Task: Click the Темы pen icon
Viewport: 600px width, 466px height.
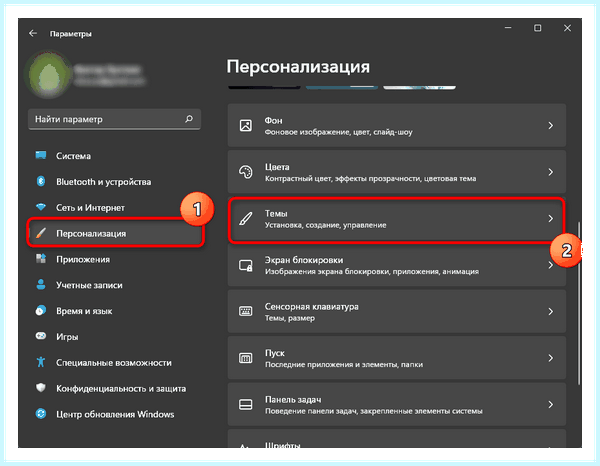Action: click(246, 218)
